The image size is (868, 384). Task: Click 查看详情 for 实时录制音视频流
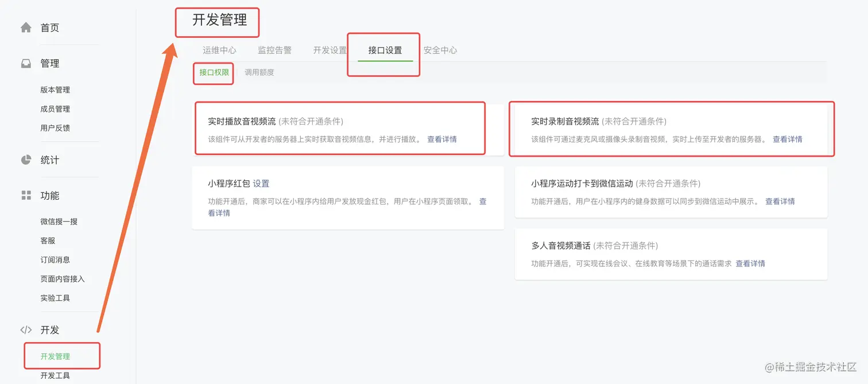coord(788,139)
